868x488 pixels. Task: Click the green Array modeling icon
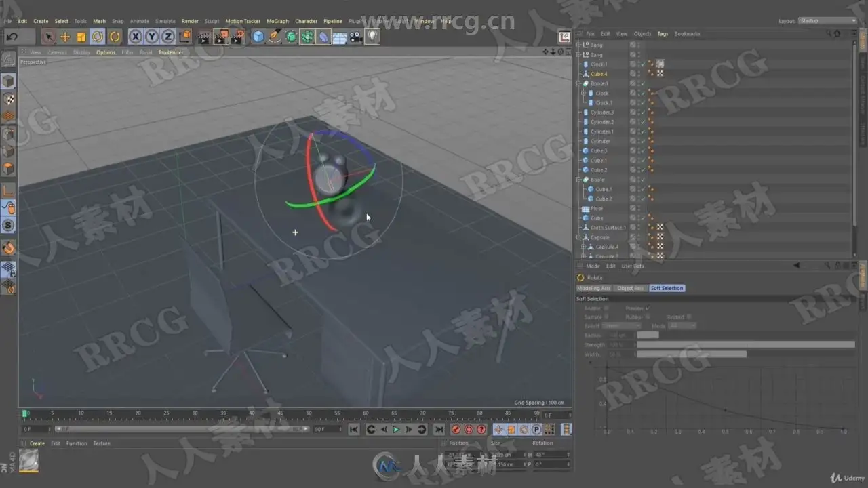(307, 37)
